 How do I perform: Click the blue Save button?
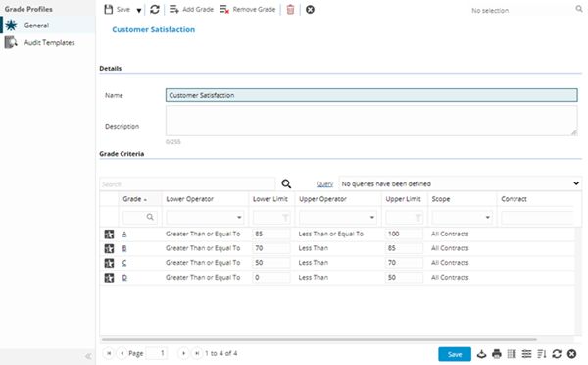[x=455, y=354]
